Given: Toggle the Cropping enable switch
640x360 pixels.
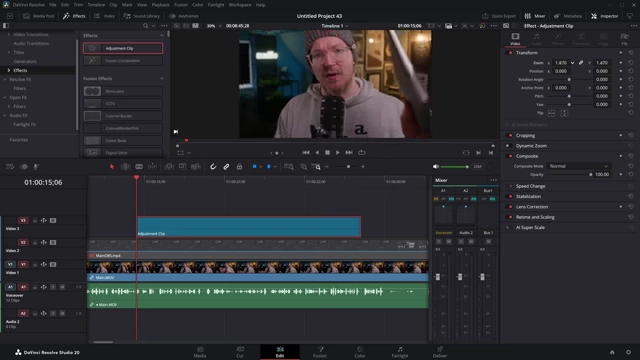Looking at the screenshot, I should (510, 136).
